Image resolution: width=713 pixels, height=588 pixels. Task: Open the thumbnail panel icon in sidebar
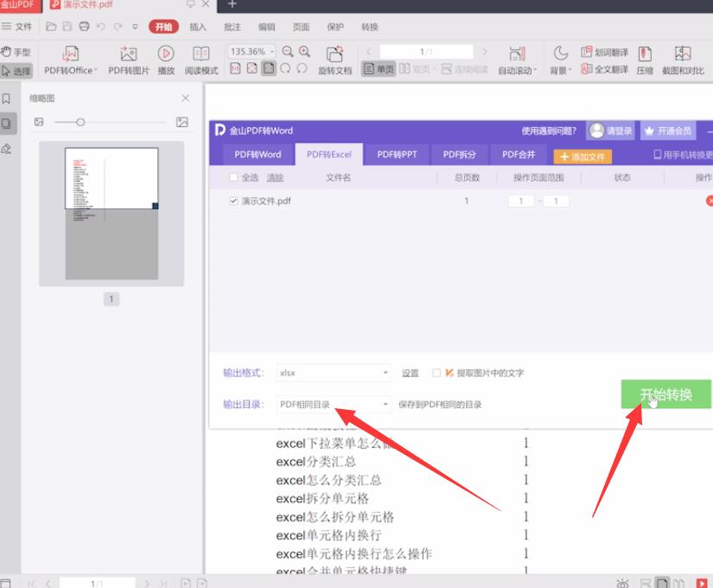tap(6, 124)
